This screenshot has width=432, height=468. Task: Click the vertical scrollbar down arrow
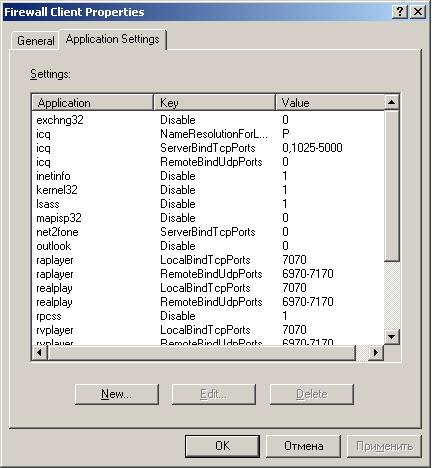[392, 337]
